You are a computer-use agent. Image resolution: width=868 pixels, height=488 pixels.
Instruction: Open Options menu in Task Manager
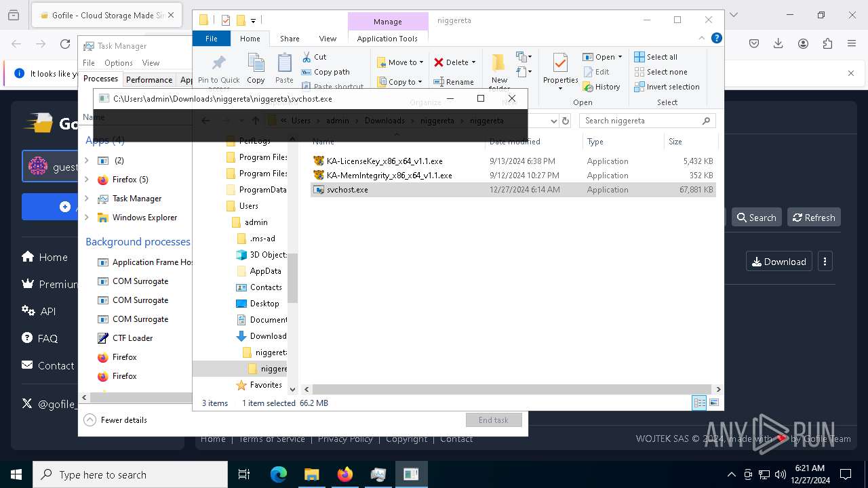pos(119,63)
